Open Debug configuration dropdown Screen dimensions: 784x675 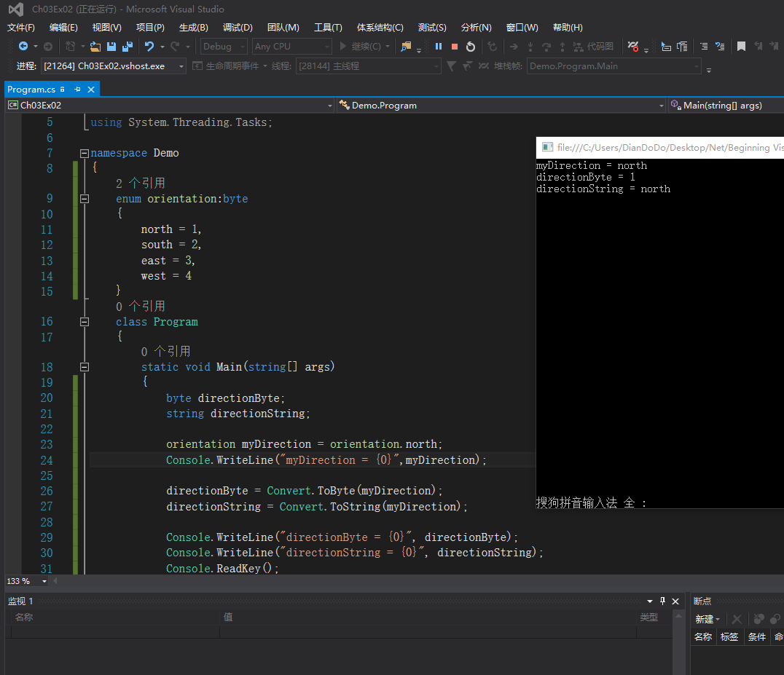224,47
